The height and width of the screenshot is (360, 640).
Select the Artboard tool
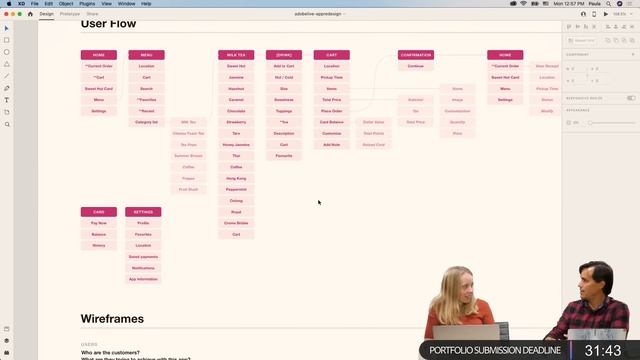click(7, 112)
